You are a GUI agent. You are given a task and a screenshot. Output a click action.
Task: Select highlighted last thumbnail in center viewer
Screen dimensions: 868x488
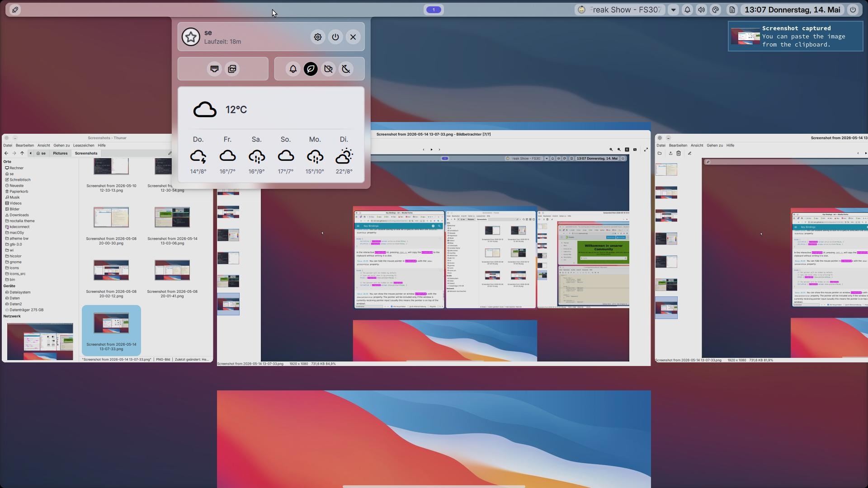[x=228, y=304]
